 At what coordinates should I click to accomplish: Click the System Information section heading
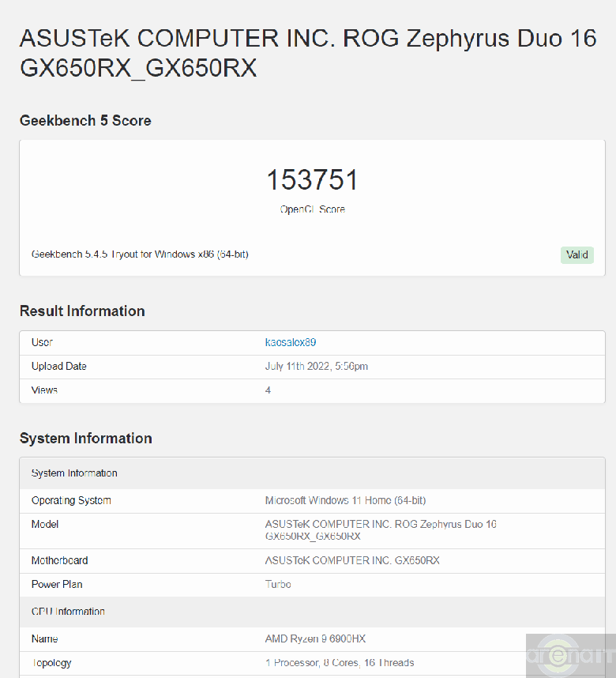85,438
